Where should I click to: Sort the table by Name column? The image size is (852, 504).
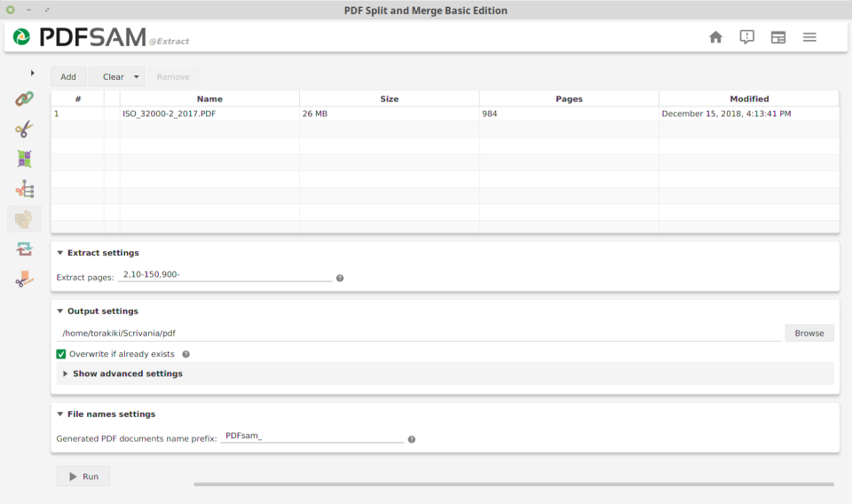tap(209, 98)
